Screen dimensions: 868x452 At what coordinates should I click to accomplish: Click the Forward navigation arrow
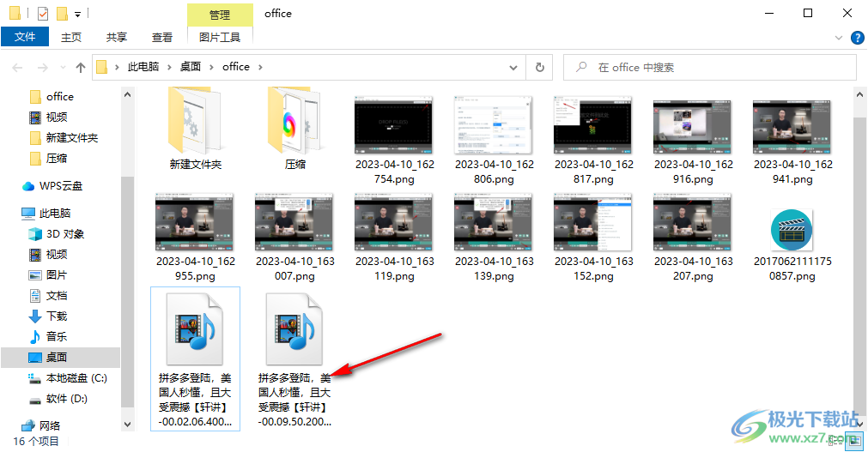[x=43, y=68]
